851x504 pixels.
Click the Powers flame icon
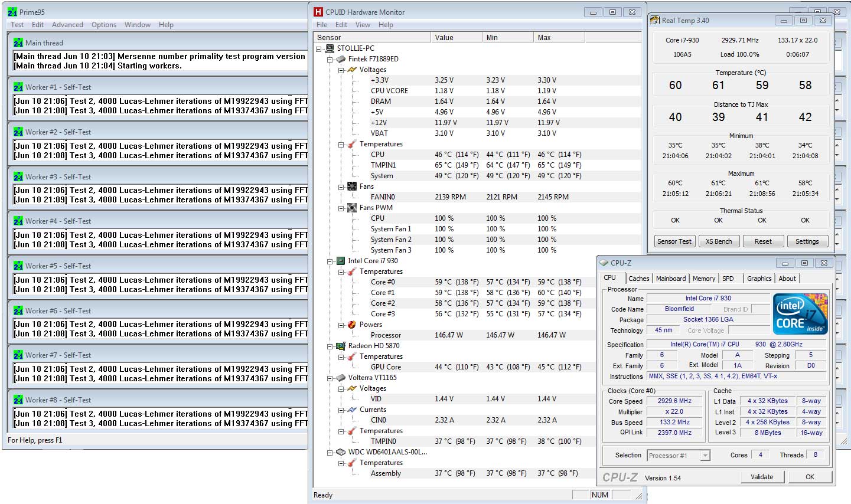click(x=352, y=325)
